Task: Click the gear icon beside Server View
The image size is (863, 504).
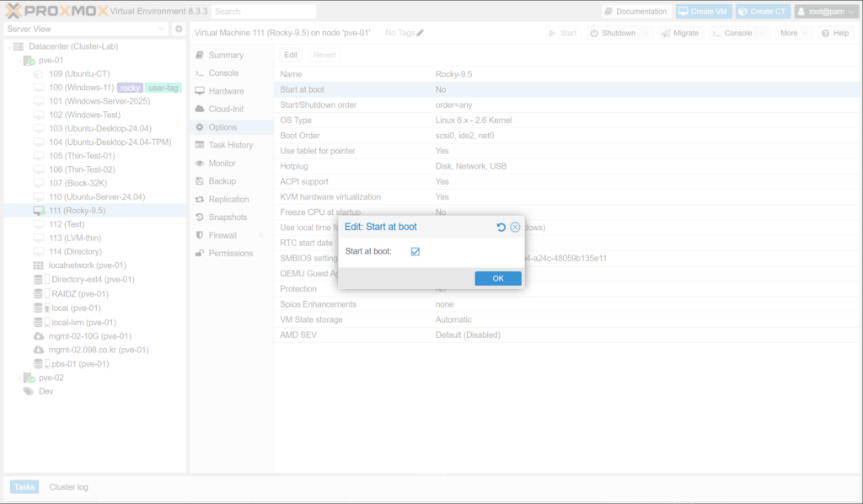Action: [x=179, y=29]
